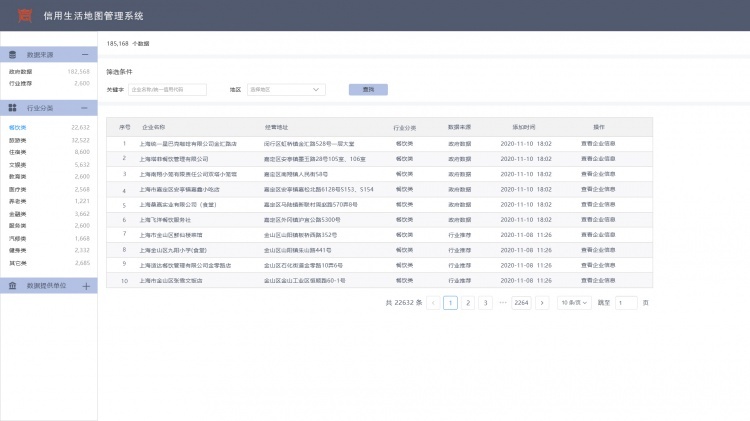Open the 10条/页 page size dropdown
Screen dimensions: 750x421
click(574, 302)
